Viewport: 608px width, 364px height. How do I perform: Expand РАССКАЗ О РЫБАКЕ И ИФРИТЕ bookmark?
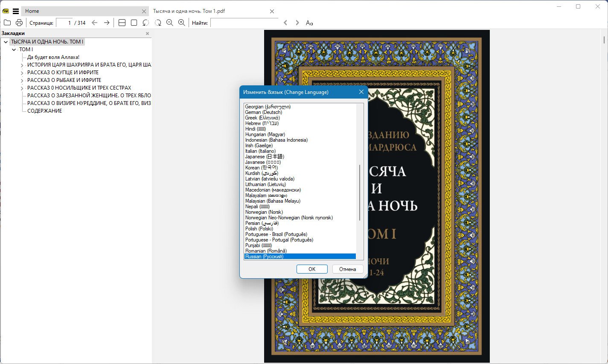22,81
